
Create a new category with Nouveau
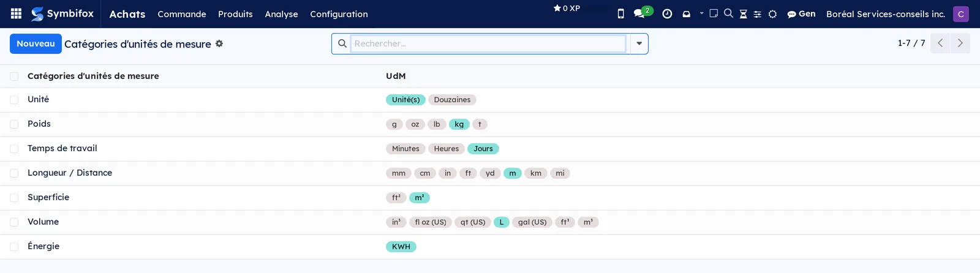(x=36, y=43)
